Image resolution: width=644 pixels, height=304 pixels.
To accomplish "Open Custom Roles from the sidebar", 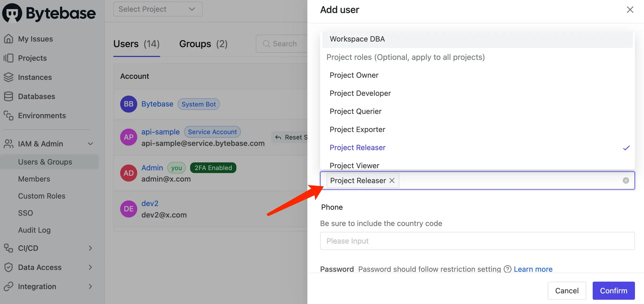I will coord(41,196).
